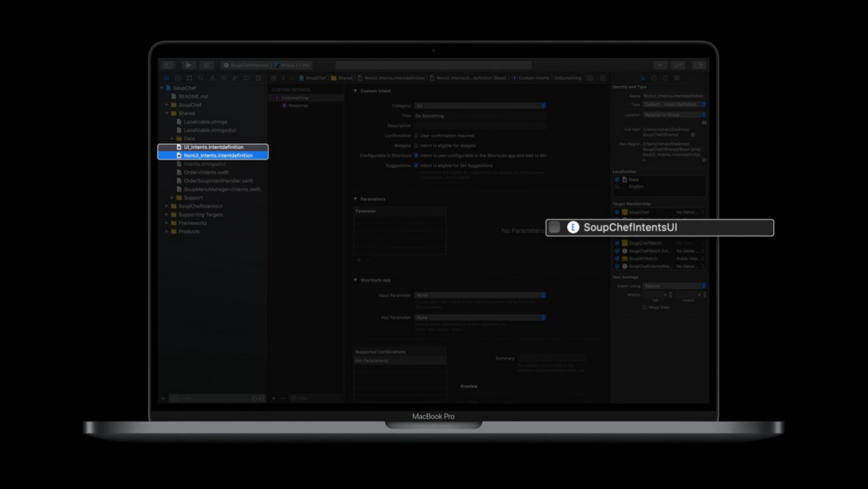Select the File inspector icon

(642, 78)
